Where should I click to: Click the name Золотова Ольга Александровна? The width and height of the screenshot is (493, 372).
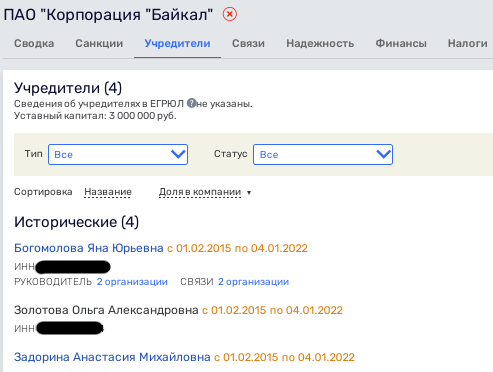point(106,310)
